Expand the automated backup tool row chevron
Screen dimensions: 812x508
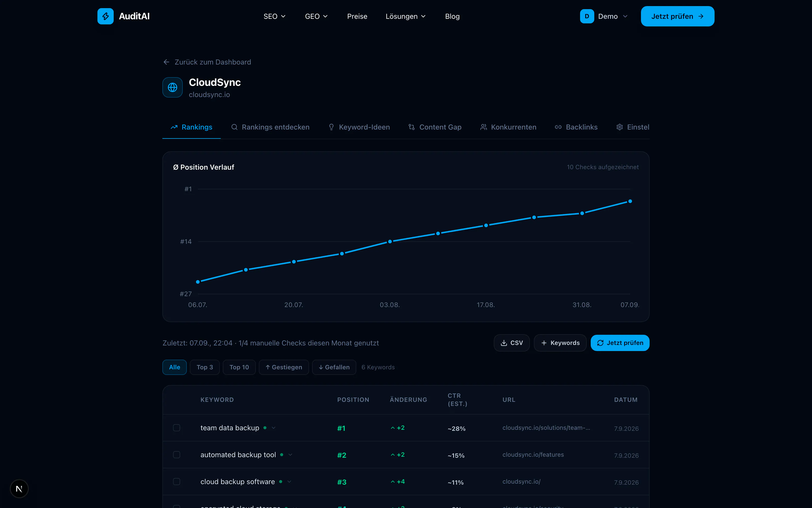coord(290,455)
